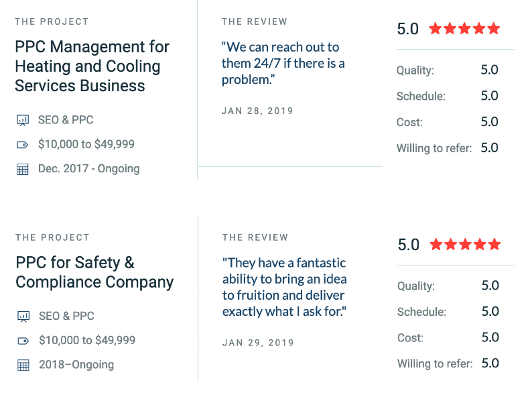This screenshot has width=532, height=401.
Task: Click the Schedule rating in the second review
Action: (x=490, y=311)
